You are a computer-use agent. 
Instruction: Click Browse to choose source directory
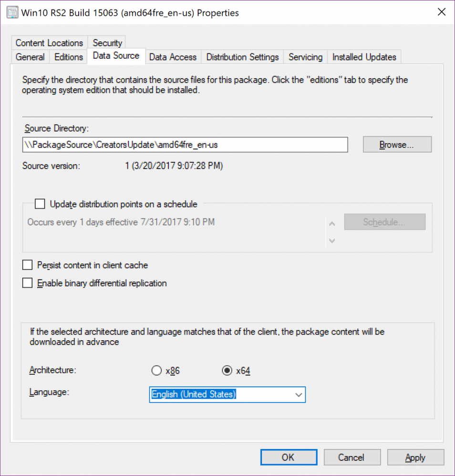point(397,144)
